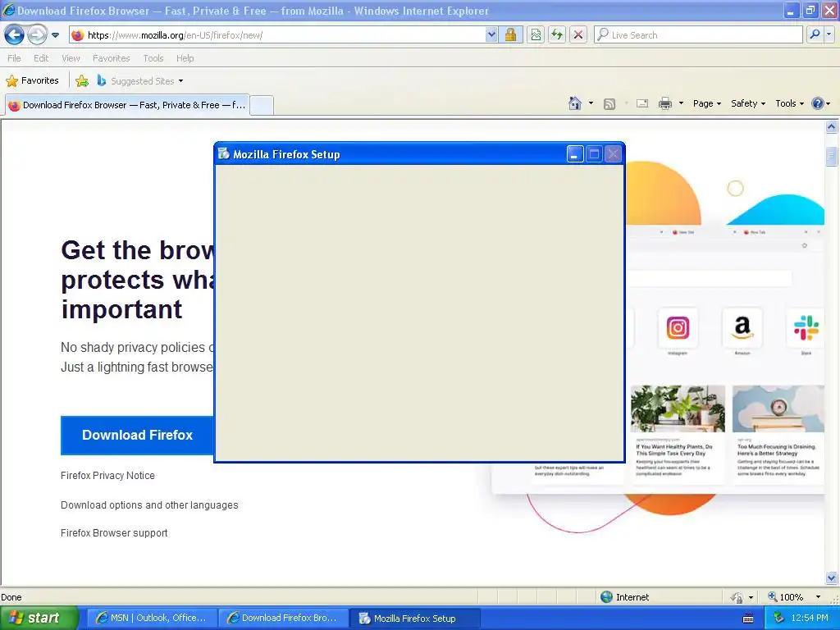Open the Safety command bar menu
Viewport: 840px width, 630px height.
[748, 103]
